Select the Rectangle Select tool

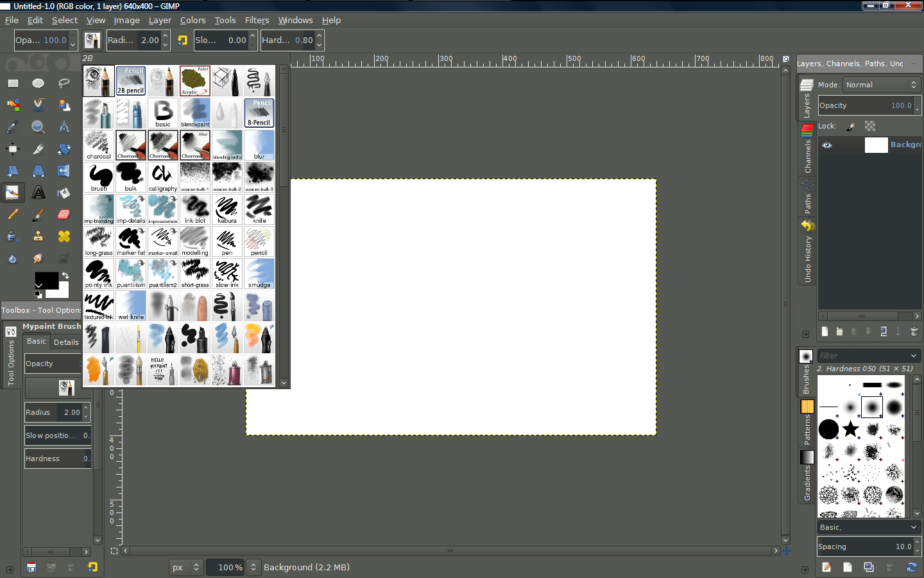[13, 83]
